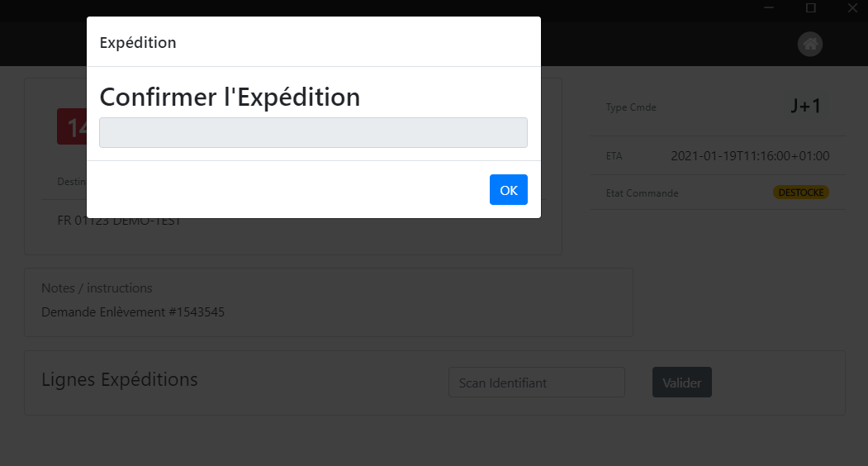Close the application window
This screenshot has height=466, width=868.
pos(852,7)
